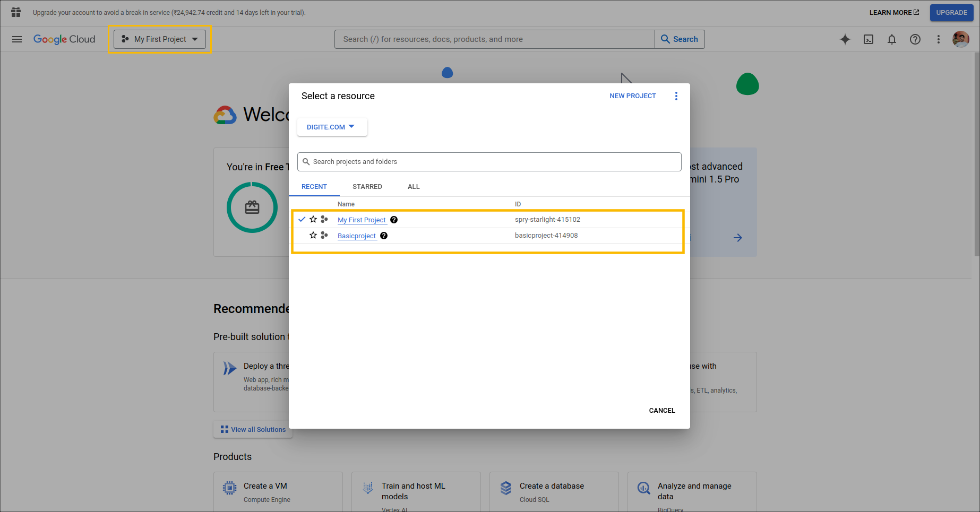Screen dimensions: 980x512
Task: Click the Vertex AI icon on Train and host ML
Action: (x=368, y=488)
